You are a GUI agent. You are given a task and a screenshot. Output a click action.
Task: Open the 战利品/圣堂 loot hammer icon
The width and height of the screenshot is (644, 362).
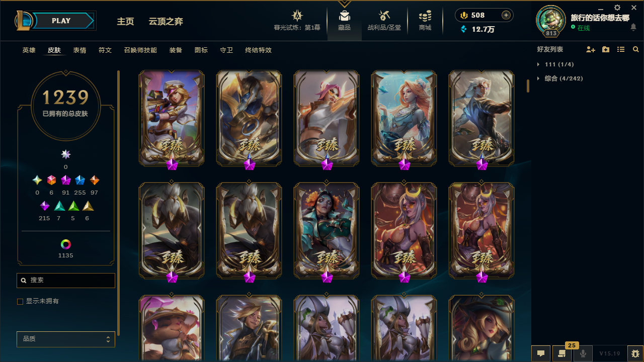coord(384,16)
